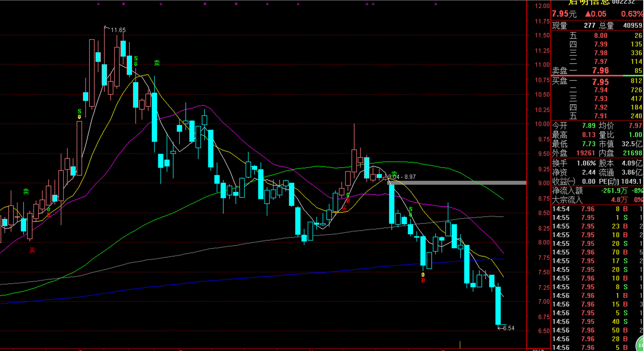Image resolution: width=644 pixels, height=351 pixels.
Task: Select the 14:55 tick with 70 B volume
Action: point(597,252)
